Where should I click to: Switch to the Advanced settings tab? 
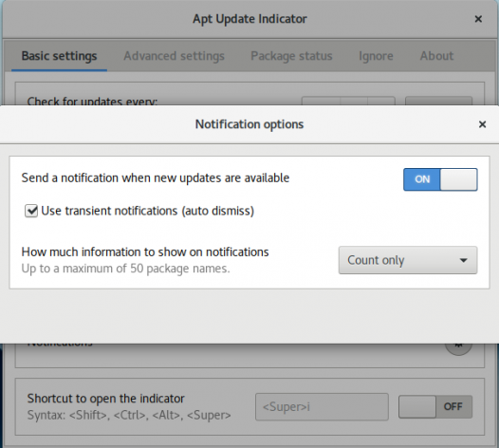(174, 56)
